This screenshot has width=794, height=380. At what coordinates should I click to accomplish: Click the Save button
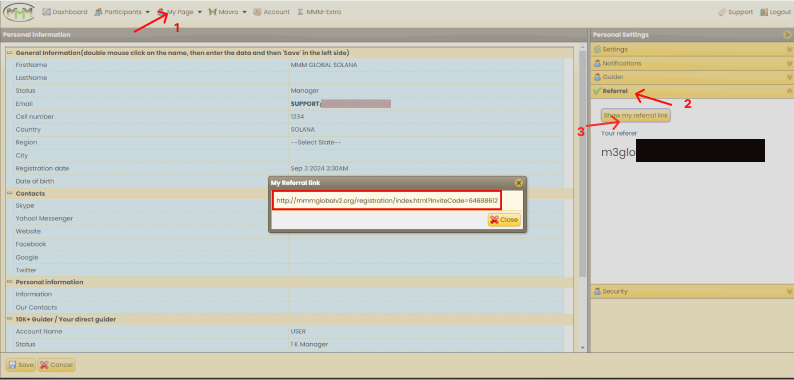(21, 365)
